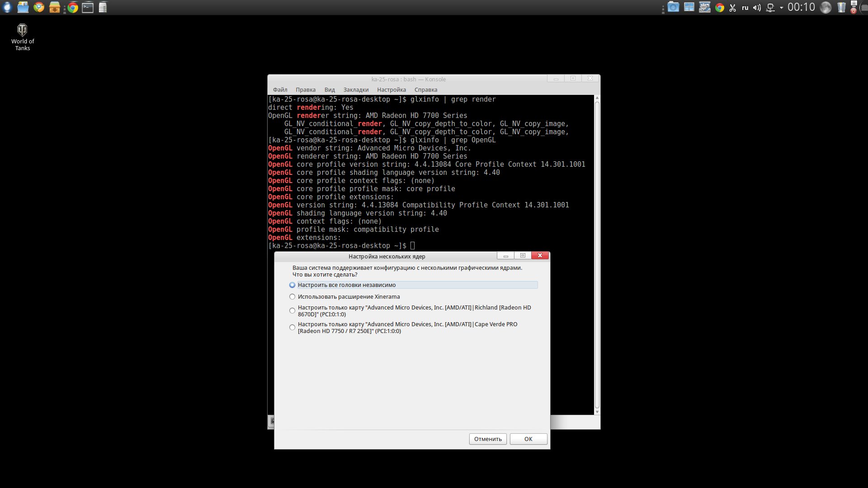Image resolution: width=868 pixels, height=488 pixels.
Task: Open the trash bin icon in panel
Action: point(841,7)
